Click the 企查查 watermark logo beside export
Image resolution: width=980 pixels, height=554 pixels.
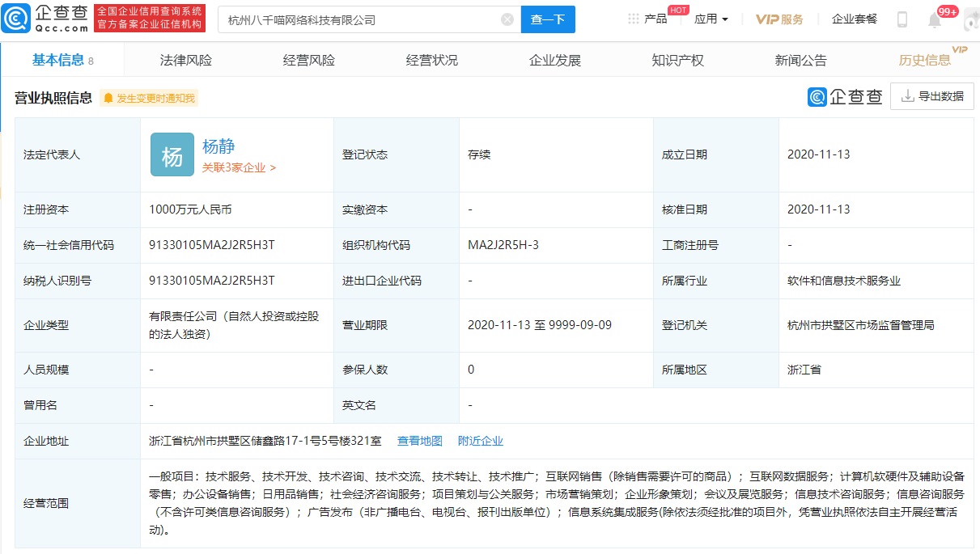(x=845, y=97)
